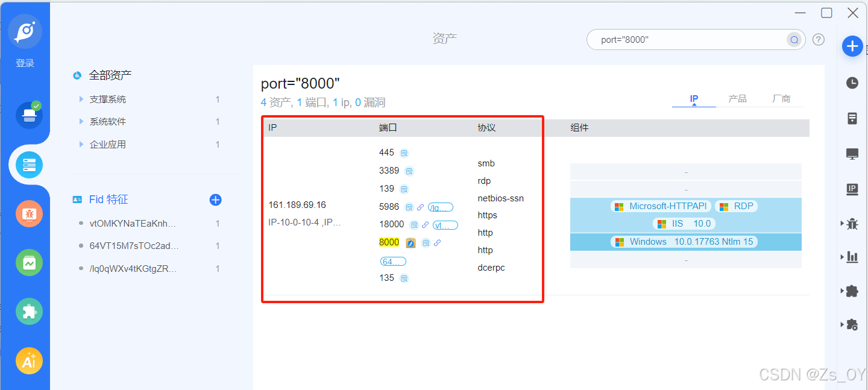Open the task list document icon

click(852, 118)
